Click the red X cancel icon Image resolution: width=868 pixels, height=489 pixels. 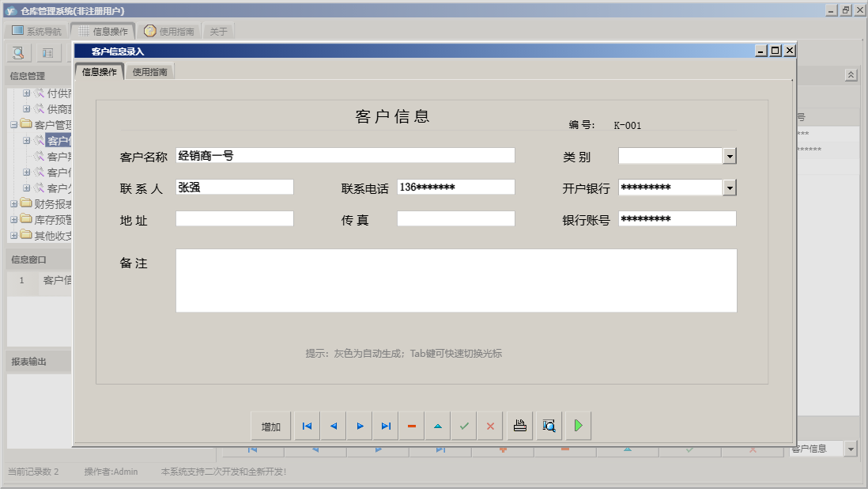pos(490,426)
